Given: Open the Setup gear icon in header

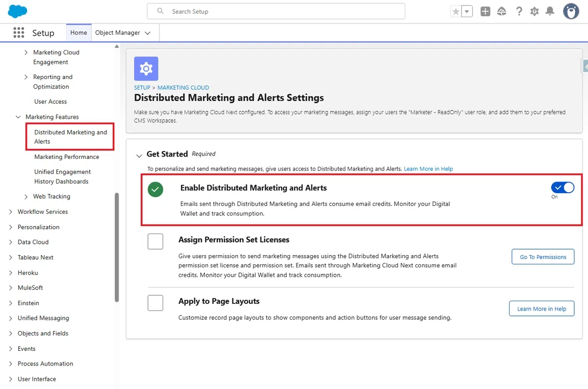Looking at the screenshot, I should point(535,11).
